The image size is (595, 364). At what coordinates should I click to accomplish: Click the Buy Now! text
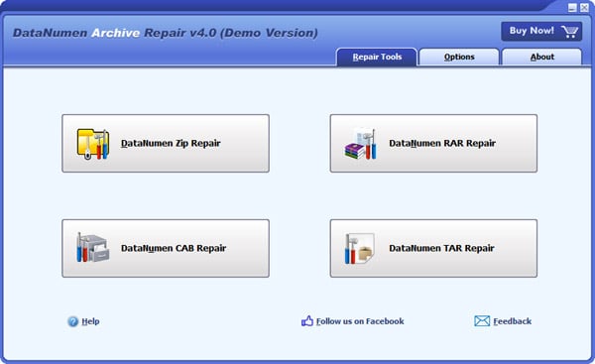coord(532,31)
